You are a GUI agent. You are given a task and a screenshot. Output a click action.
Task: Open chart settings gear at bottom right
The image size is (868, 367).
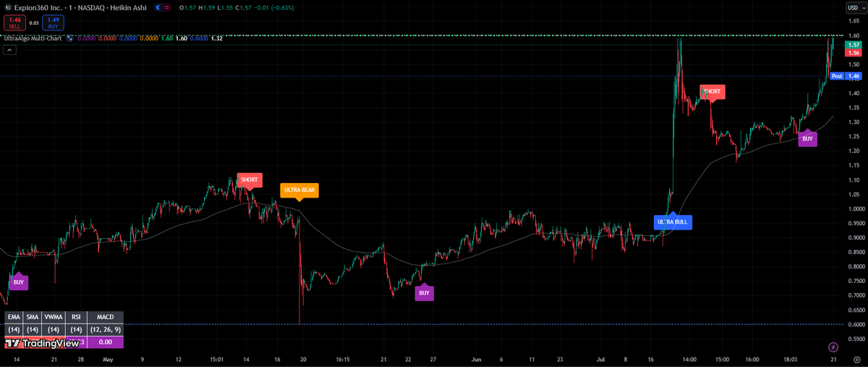tap(856, 359)
